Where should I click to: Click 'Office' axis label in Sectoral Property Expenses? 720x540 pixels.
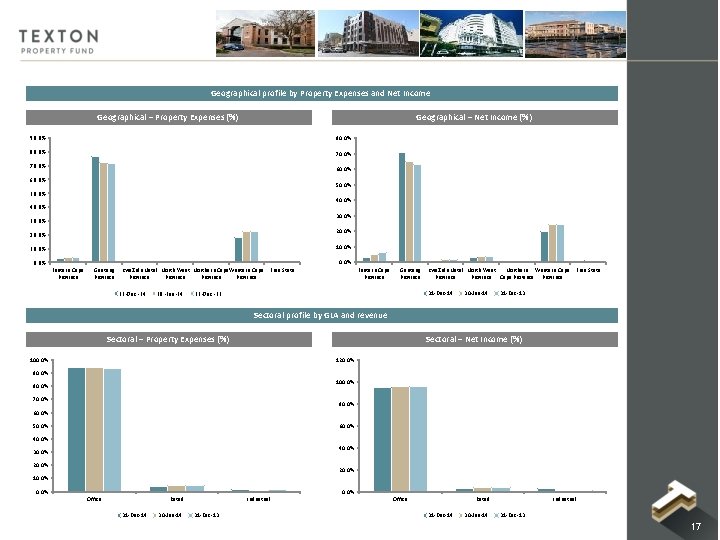tap(94, 499)
